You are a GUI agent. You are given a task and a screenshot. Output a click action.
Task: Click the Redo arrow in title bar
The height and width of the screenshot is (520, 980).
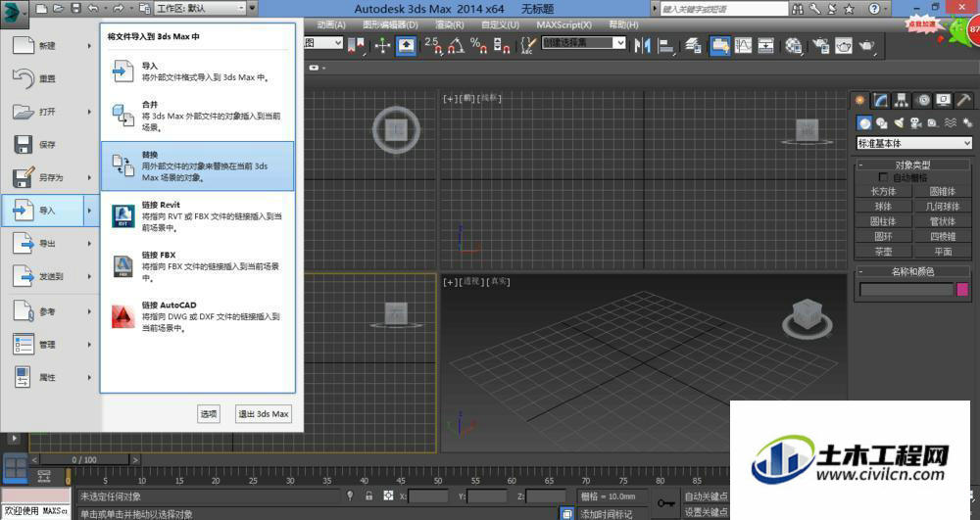pyautogui.click(x=119, y=9)
